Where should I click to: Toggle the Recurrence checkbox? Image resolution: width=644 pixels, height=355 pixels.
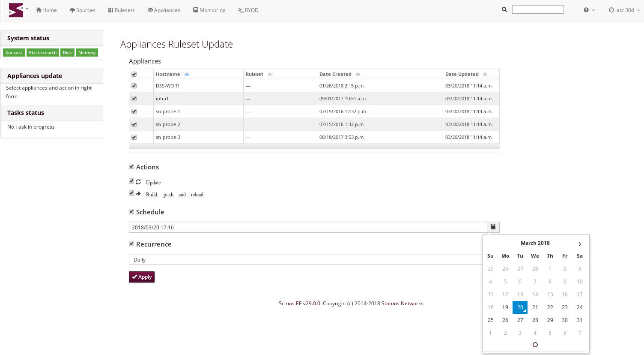pos(131,244)
